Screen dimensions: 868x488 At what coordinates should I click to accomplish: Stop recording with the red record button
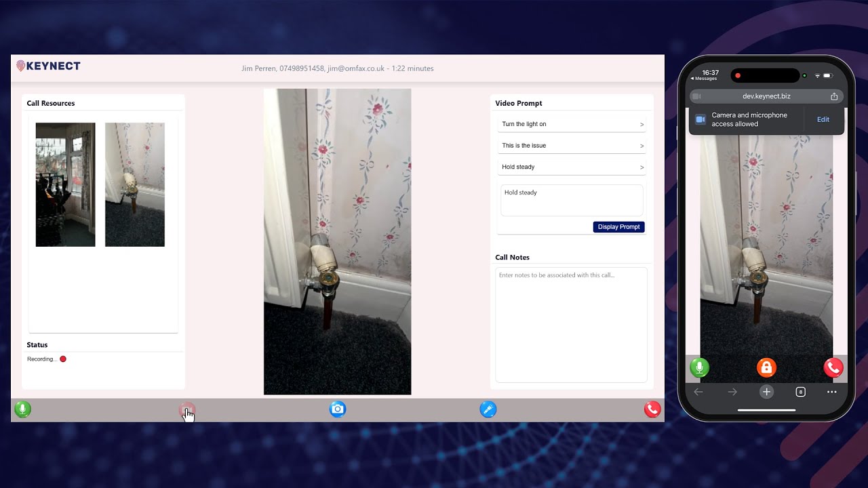[x=187, y=410]
